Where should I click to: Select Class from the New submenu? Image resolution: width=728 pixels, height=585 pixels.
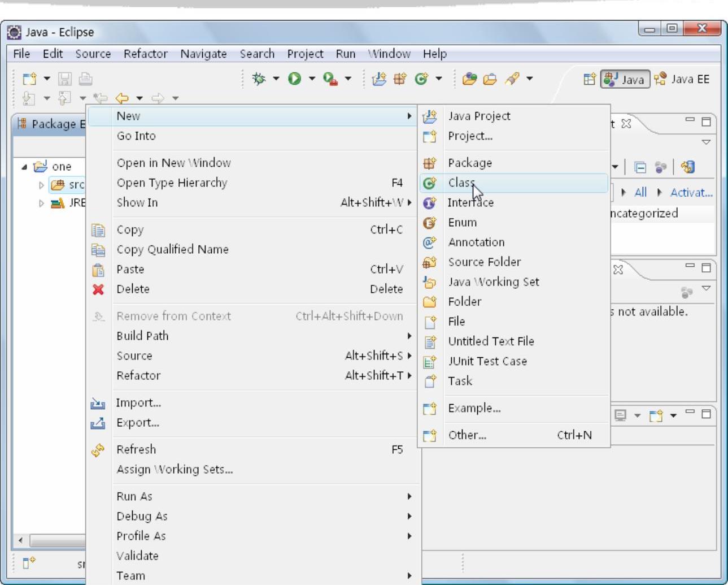point(461,183)
